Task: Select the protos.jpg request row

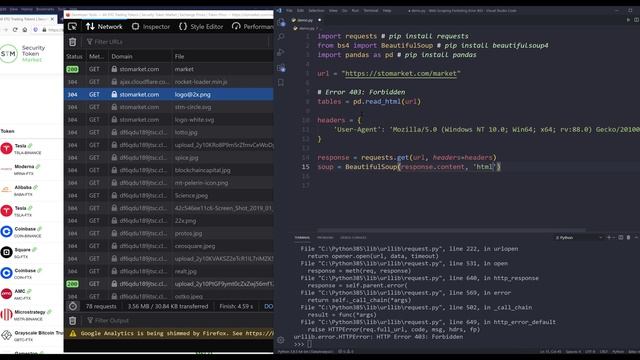Action: 169,233
